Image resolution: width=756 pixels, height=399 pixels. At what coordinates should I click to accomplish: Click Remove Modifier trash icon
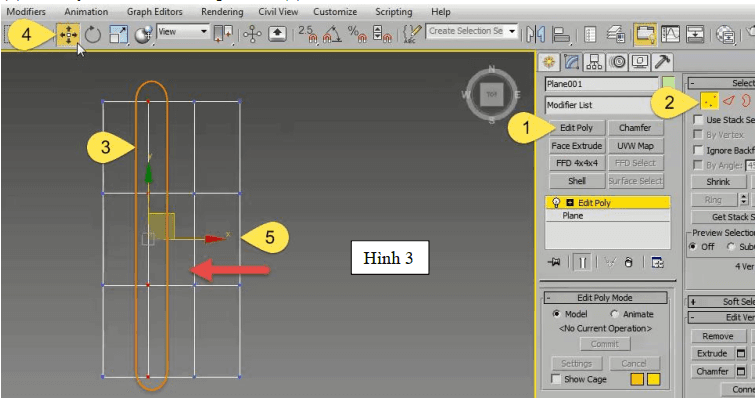pos(628,262)
